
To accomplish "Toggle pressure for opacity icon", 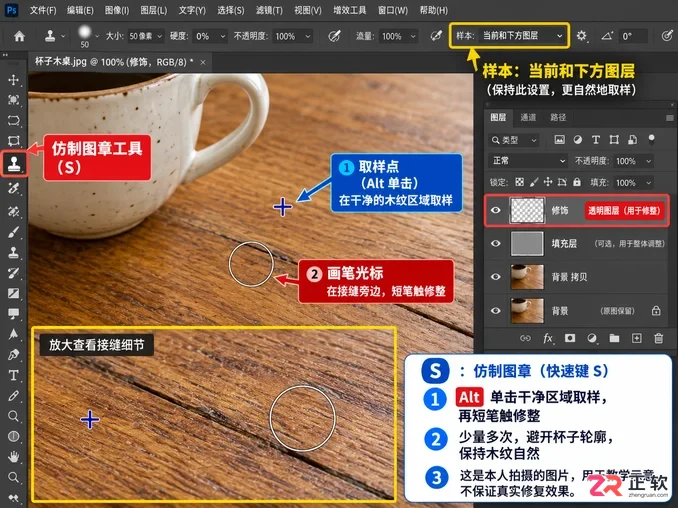I will click(x=334, y=36).
